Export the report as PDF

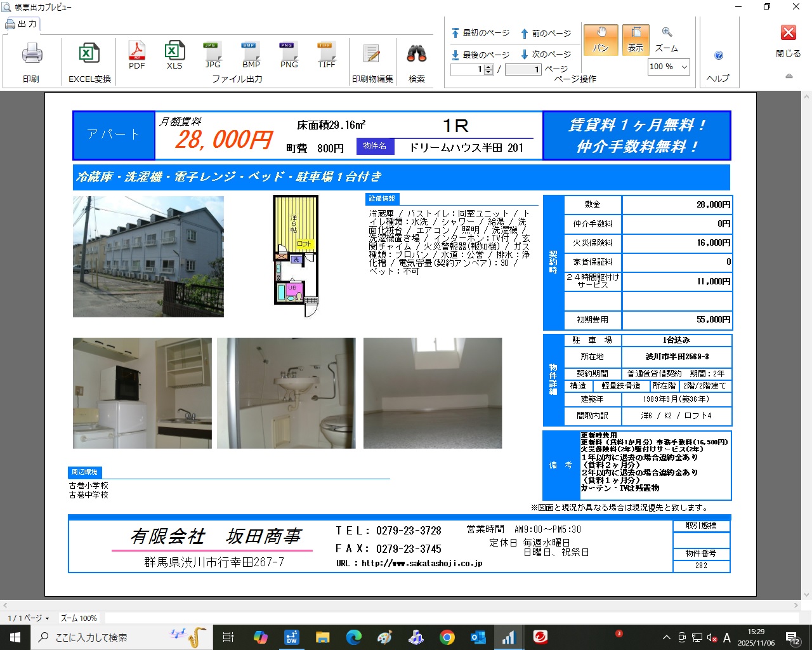coord(137,55)
